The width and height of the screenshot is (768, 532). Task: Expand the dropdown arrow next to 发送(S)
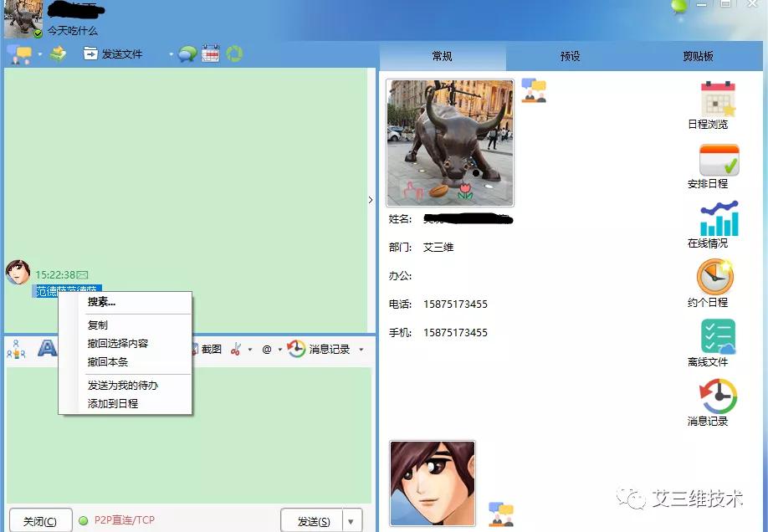tap(351, 519)
